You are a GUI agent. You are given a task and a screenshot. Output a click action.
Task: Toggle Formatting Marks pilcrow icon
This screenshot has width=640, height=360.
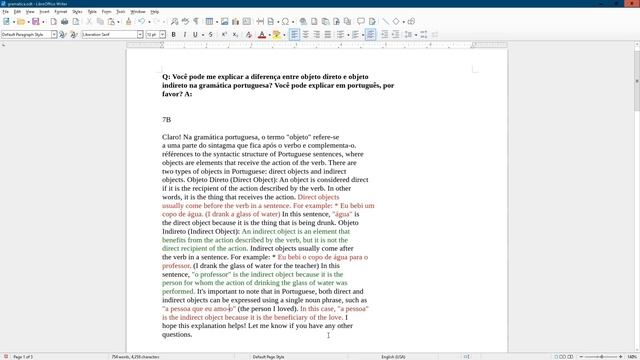(196, 22)
